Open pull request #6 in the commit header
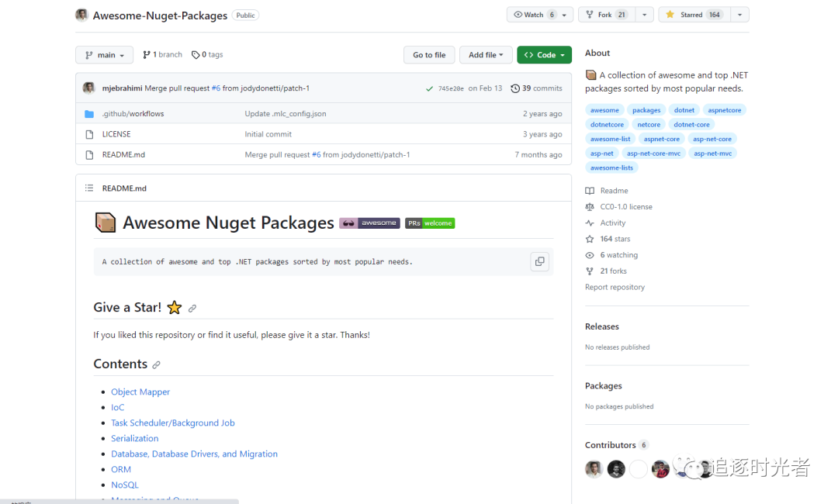The height and width of the screenshot is (504, 838). (x=216, y=88)
